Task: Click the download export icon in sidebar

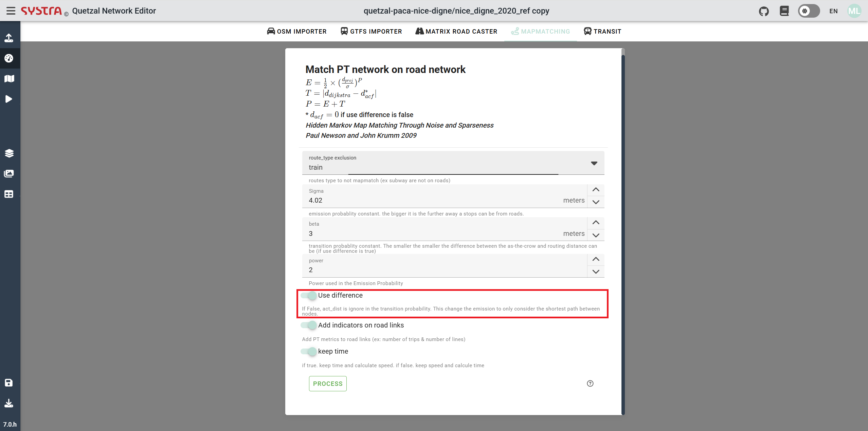Action: click(9, 403)
